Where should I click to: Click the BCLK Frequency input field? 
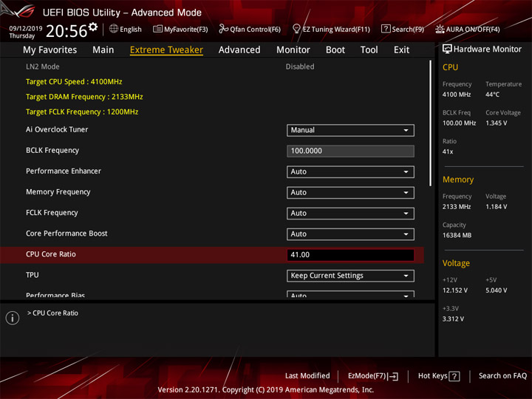point(350,151)
